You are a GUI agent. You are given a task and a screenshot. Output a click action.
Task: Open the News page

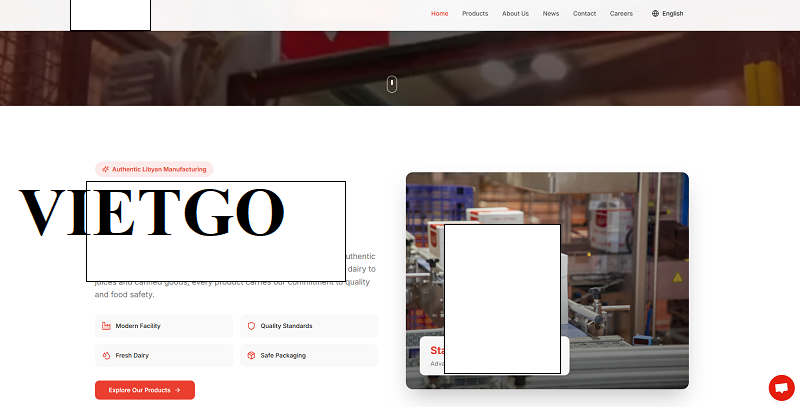pos(551,14)
